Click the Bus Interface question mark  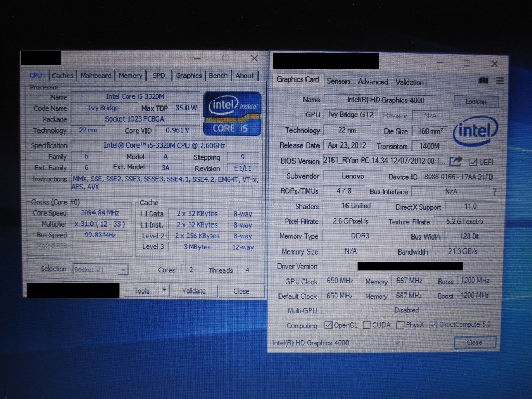pos(495,192)
